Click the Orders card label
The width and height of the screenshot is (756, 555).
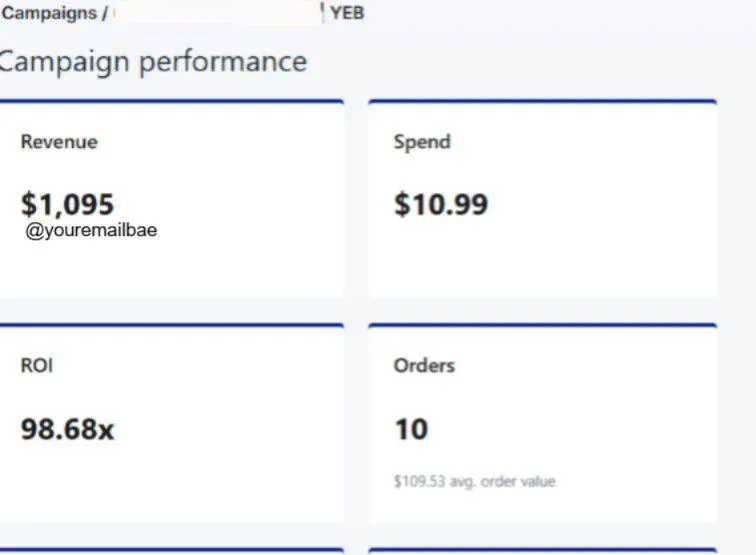(424, 366)
